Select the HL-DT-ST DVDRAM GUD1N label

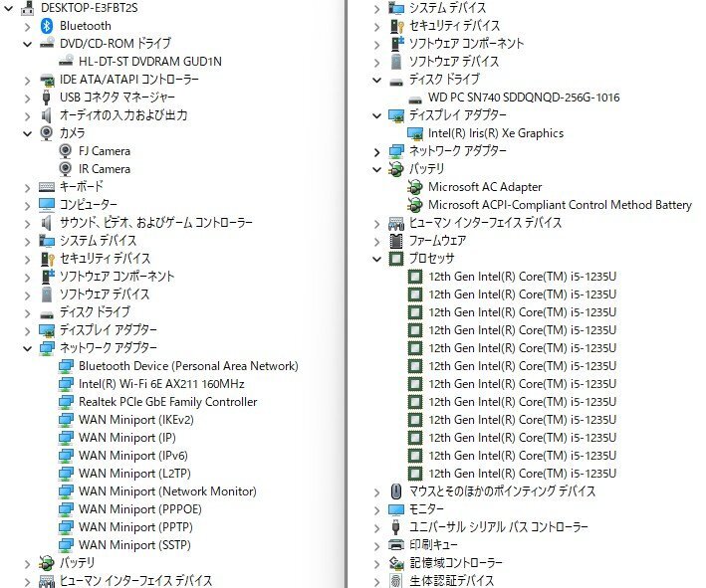tap(150, 61)
